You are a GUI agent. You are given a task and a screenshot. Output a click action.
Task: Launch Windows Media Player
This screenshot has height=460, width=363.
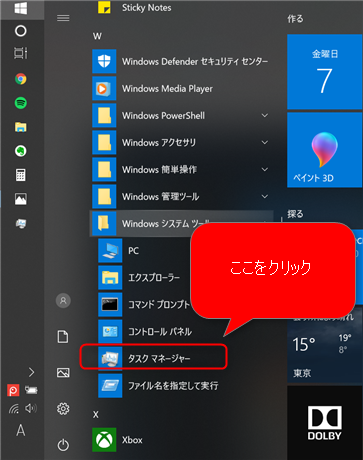(182, 88)
